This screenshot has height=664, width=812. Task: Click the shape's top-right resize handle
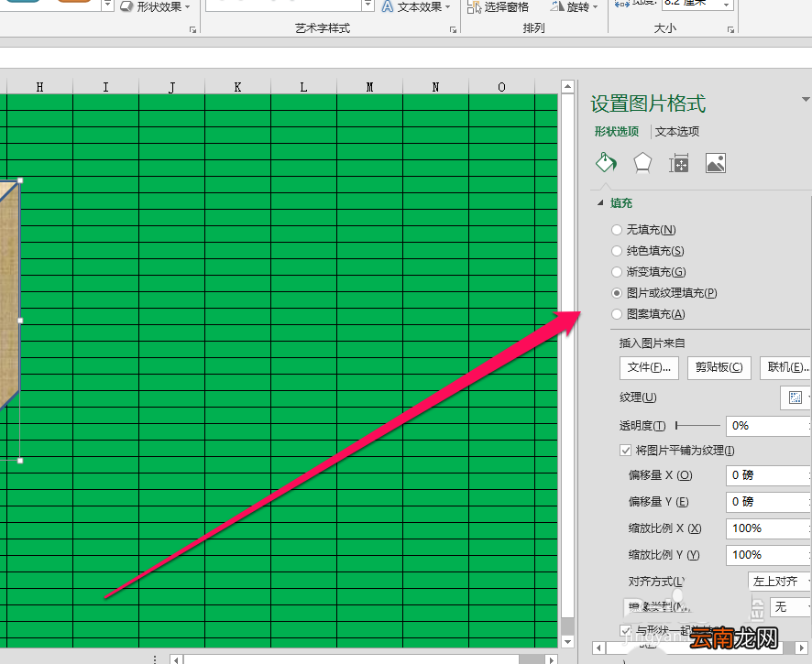(20, 180)
